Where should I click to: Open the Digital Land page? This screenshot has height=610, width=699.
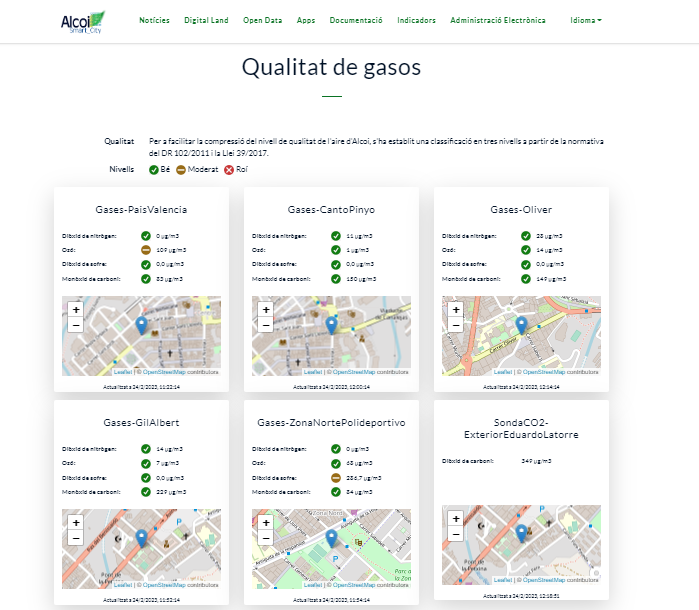click(x=206, y=20)
